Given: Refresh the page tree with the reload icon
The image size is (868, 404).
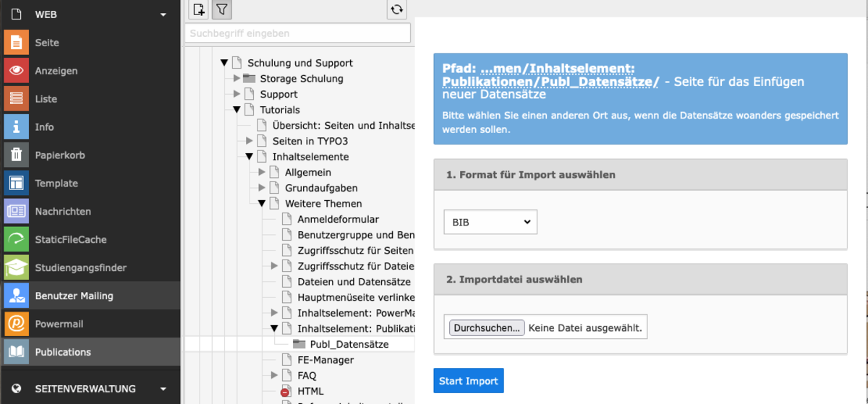Looking at the screenshot, I should (396, 9).
